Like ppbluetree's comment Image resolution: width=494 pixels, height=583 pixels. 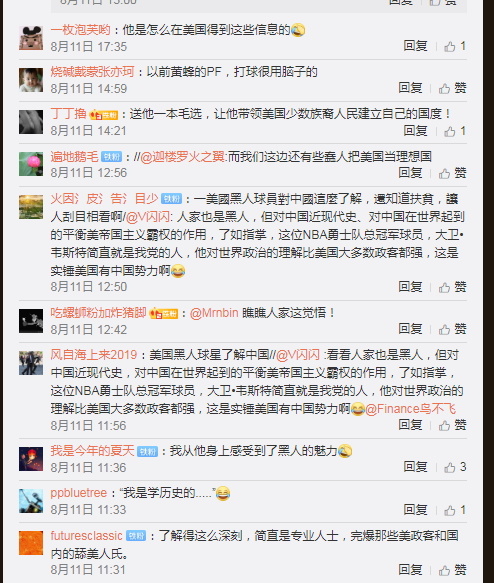coord(455,510)
